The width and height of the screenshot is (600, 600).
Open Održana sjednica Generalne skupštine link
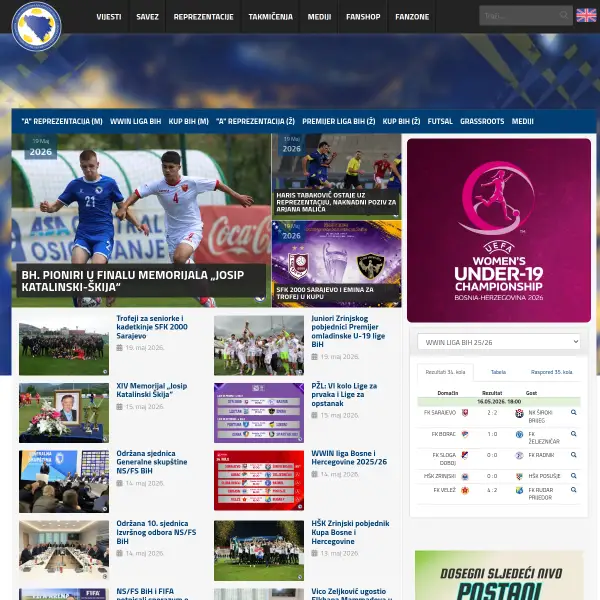[152, 462]
